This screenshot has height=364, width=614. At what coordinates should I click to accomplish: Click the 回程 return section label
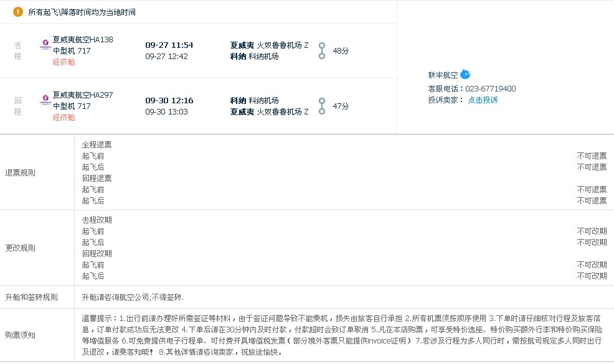tap(18, 106)
